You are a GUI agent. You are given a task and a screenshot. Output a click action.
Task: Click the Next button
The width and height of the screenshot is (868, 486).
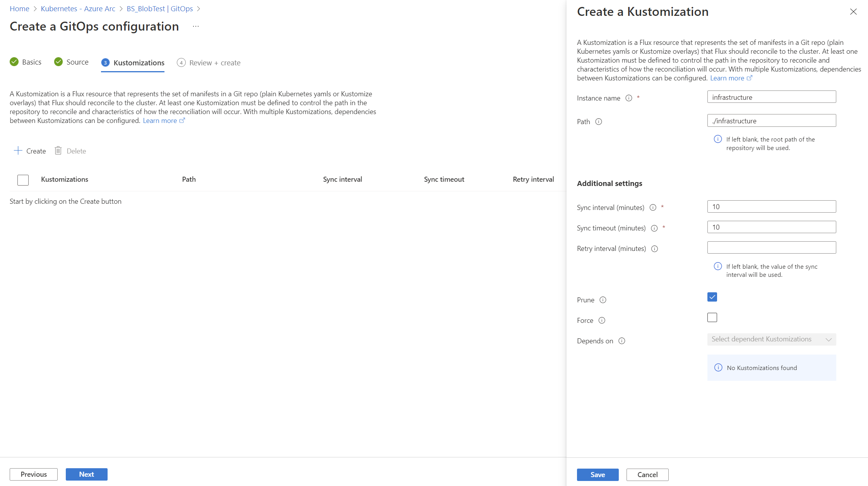[x=86, y=474]
